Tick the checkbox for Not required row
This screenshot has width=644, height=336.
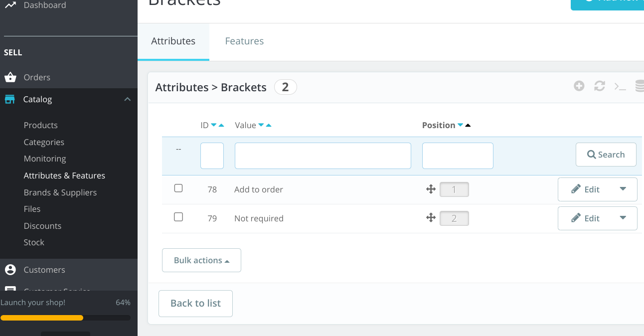[178, 217]
